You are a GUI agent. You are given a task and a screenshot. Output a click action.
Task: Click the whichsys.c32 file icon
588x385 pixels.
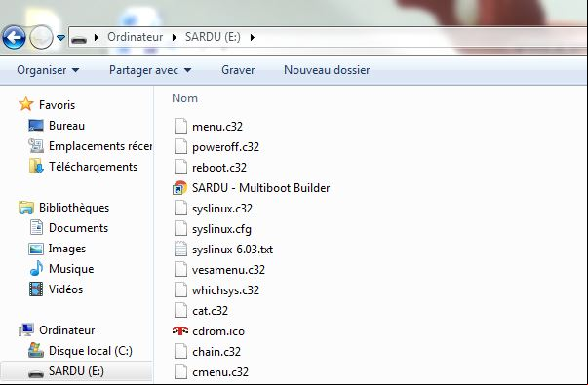[180, 289]
